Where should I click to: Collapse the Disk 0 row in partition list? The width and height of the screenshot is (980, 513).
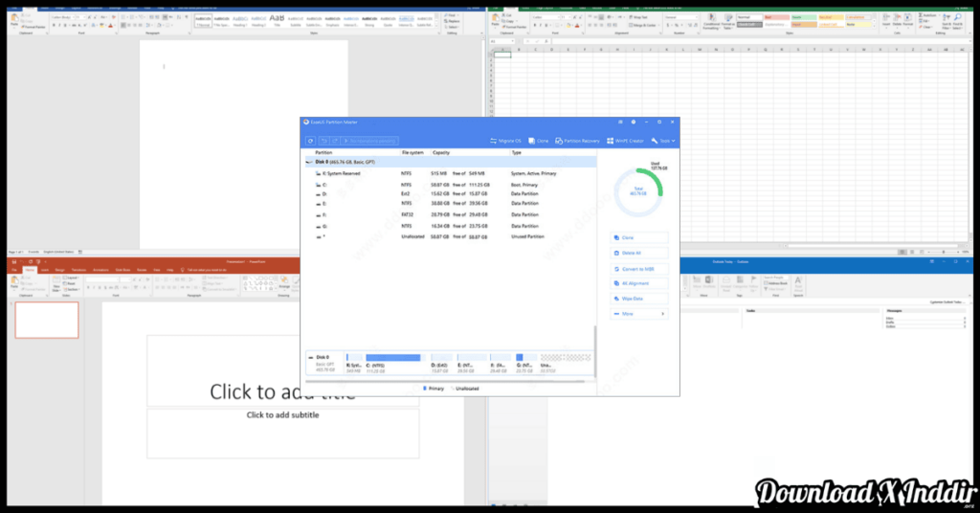point(309,162)
